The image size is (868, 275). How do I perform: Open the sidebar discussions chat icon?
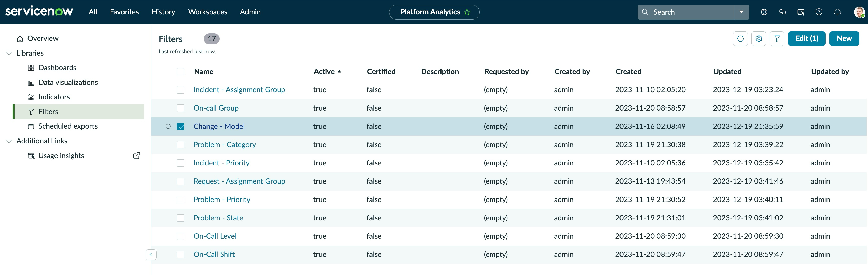pos(782,12)
